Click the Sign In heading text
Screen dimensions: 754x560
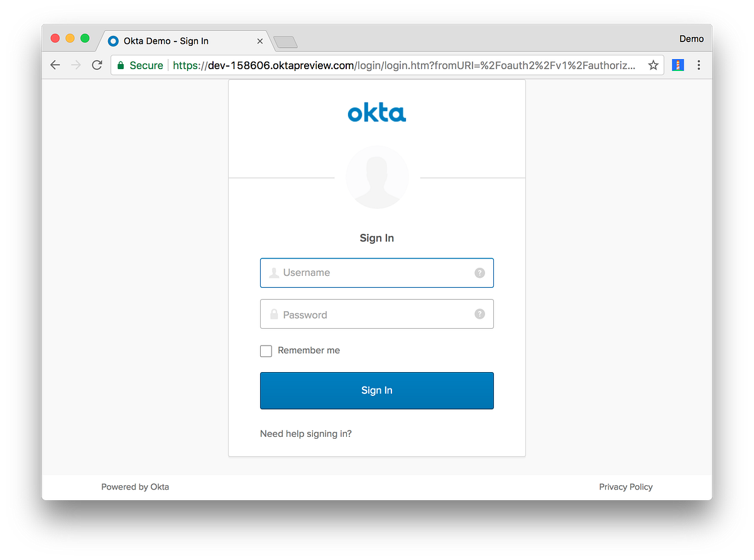tap(377, 238)
